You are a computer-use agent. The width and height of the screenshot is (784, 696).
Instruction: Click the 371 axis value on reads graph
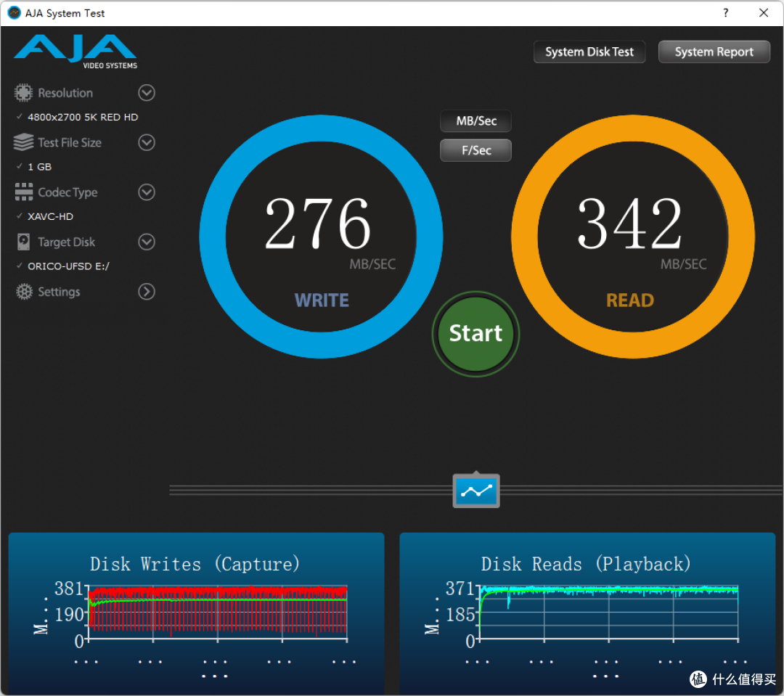pyautogui.click(x=460, y=589)
